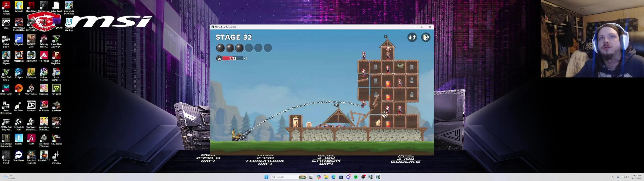Open Once Human desktop icon
This screenshot has height=181, width=644.
click(6, 90)
